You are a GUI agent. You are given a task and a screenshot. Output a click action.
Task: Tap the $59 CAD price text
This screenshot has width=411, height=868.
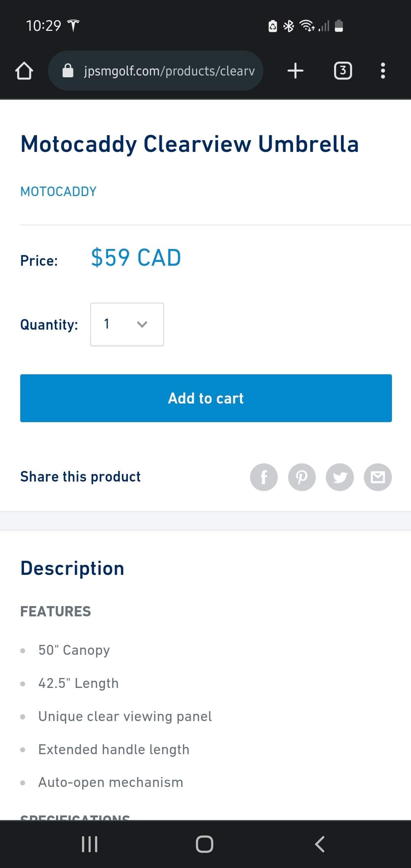coord(136,258)
